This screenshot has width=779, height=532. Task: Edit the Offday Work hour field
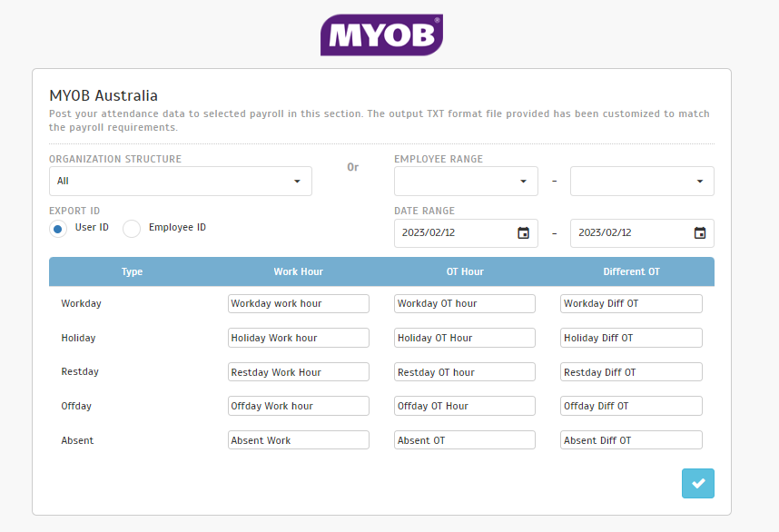[299, 406]
